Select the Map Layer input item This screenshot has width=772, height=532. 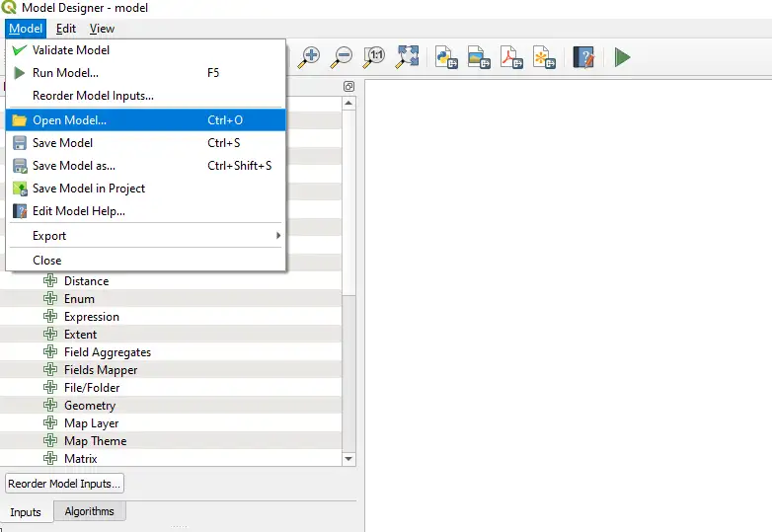[x=91, y=423]
